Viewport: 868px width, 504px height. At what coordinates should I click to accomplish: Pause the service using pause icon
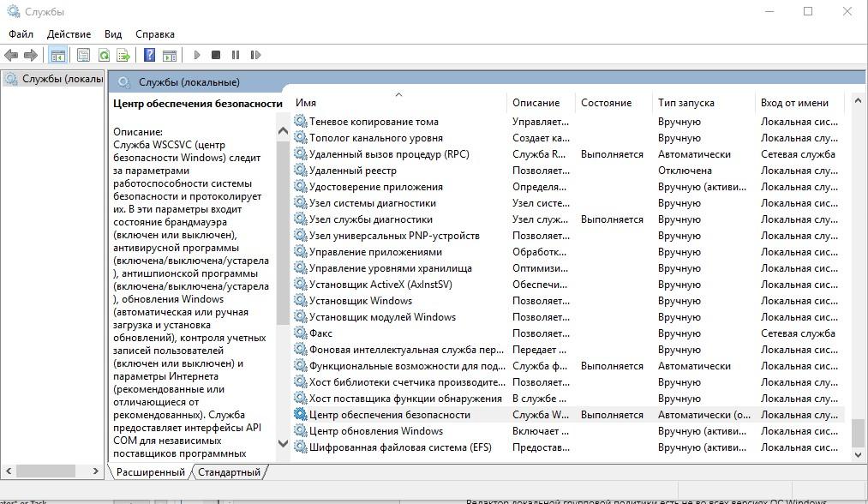[236, 55]
